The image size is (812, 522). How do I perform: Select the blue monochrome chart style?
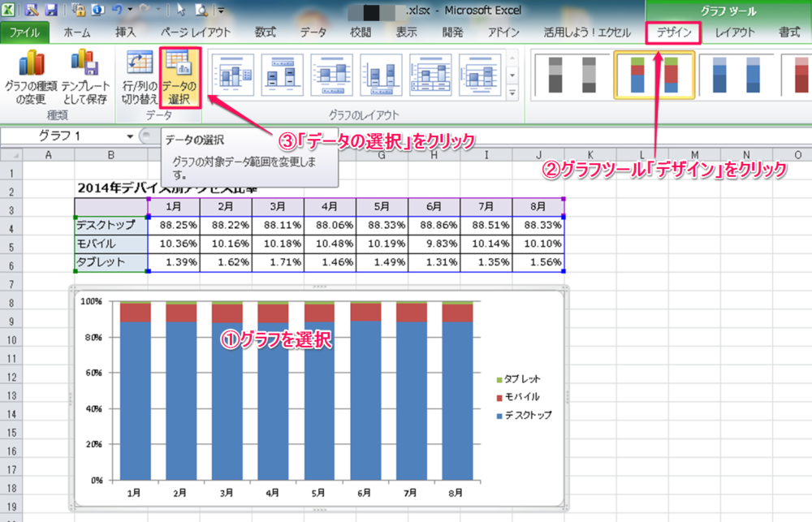[725, 75]
